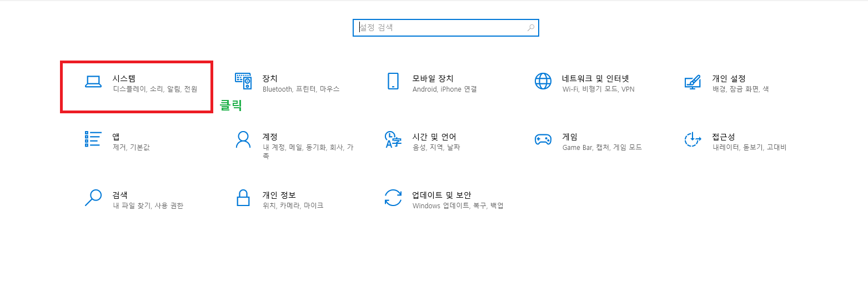The height and width of the screenshot is (296, 868).
Task: Open the 게임 controller icon
Action: (543, 139)
